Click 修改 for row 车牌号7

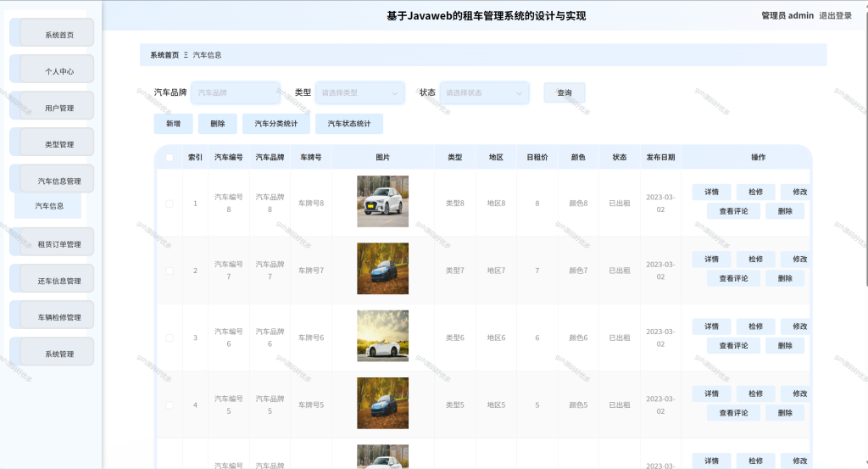[797, 260]
